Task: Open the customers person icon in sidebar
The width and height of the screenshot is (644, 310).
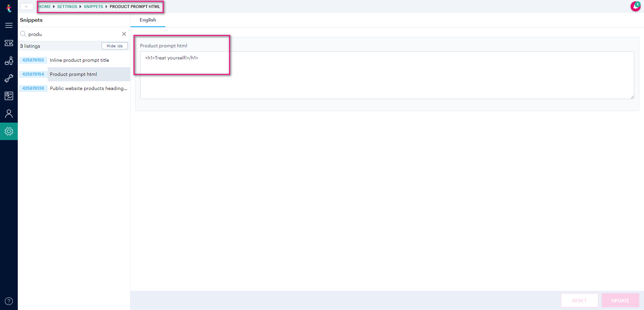Action: tap(9, 114)
